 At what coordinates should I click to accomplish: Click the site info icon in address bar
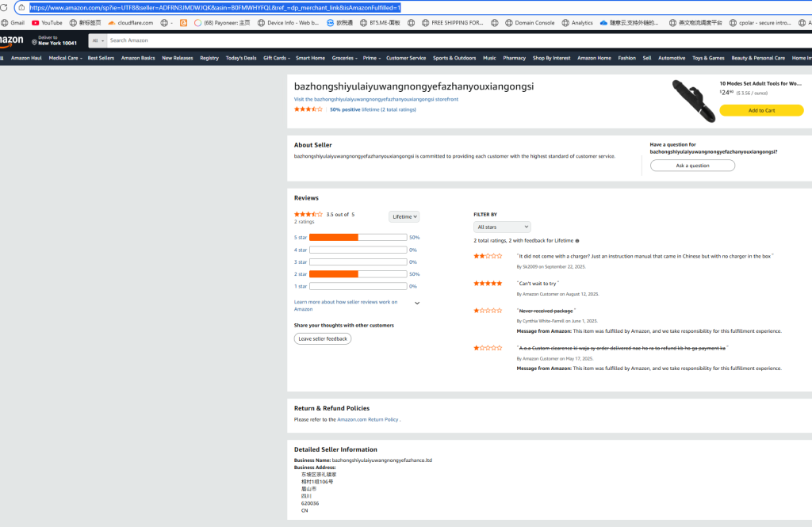point(21,7)
